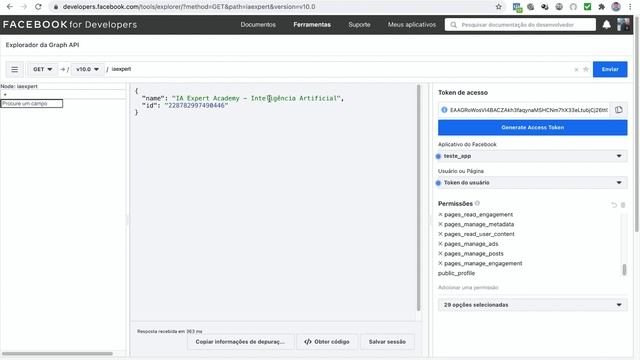The image size is (640, 360).
Task: Click the Resposta recebida em 363 ms status text
Action: point(169,331)
